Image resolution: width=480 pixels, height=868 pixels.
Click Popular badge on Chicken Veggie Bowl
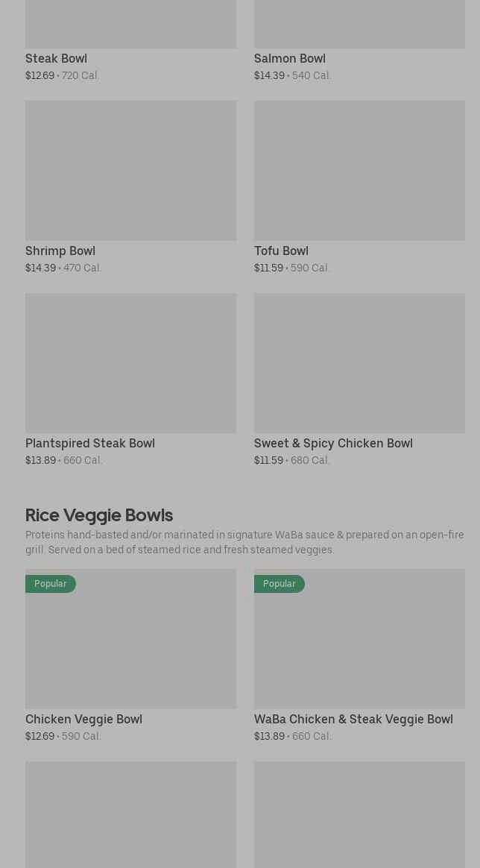(x=51, y=584)
